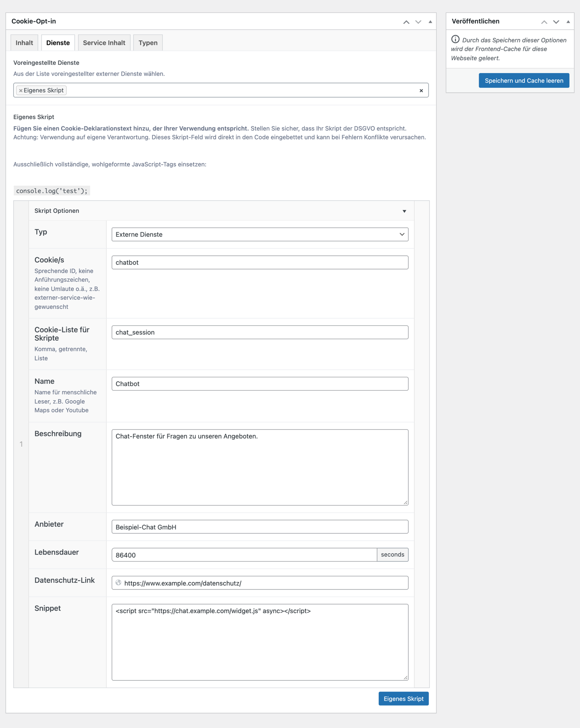This screenshot has width=580, height=728.
Task: Click the row number 1 handle
Action: [21, 444]
